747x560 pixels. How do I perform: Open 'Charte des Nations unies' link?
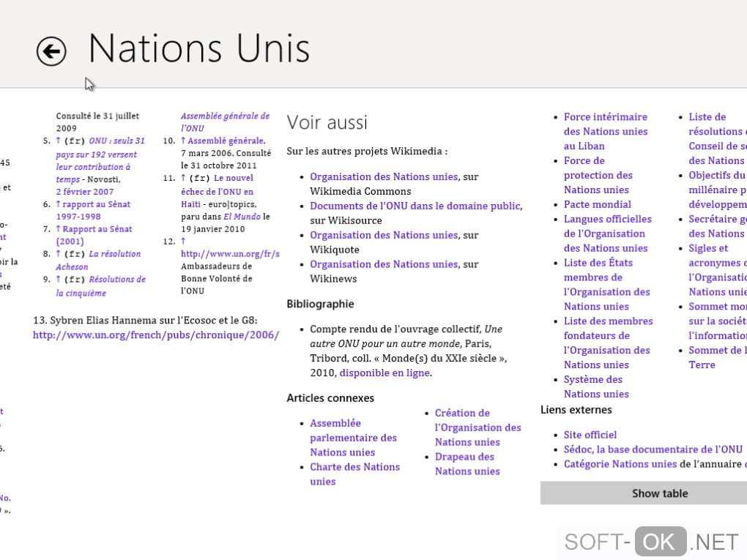354,474
